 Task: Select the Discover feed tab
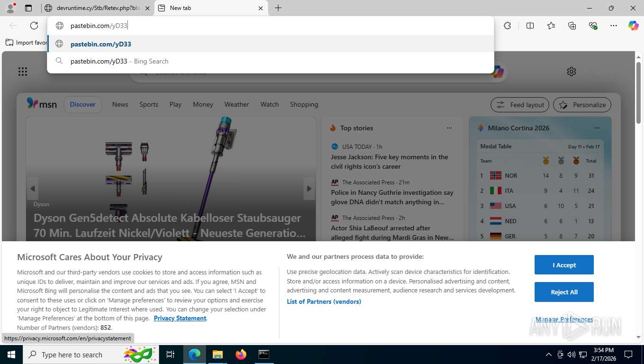tap(82, 104)
